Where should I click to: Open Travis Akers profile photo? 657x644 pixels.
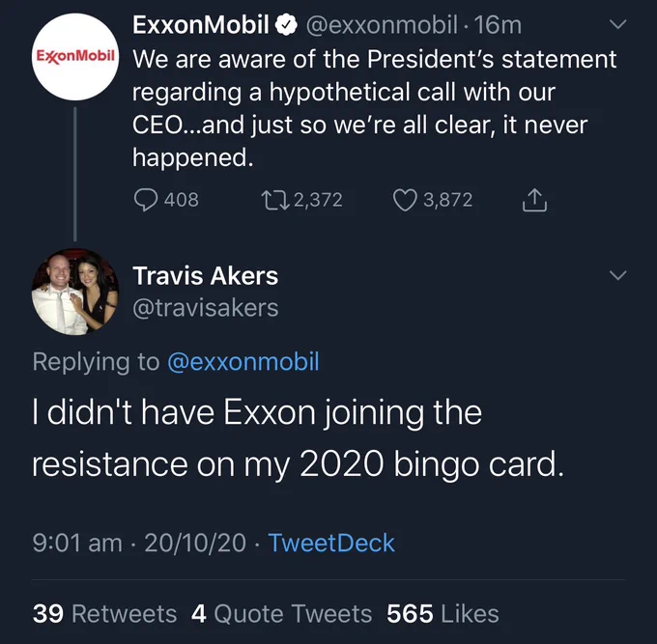point(75,292)
